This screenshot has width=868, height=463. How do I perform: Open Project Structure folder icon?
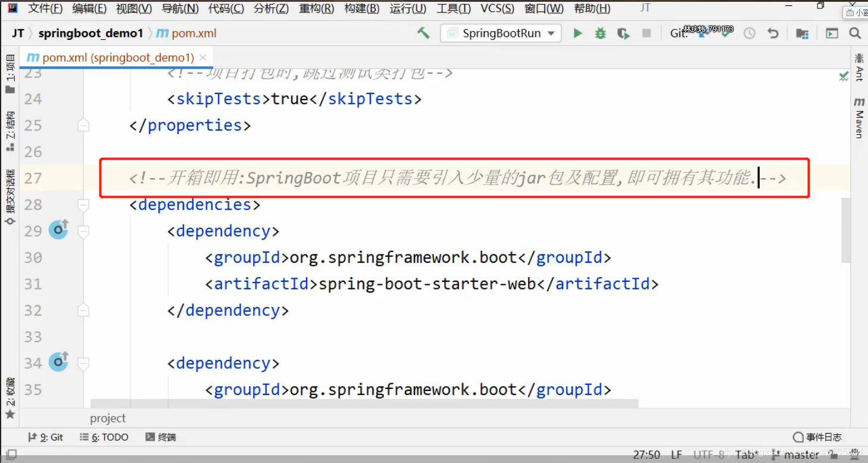click(803, 33)
